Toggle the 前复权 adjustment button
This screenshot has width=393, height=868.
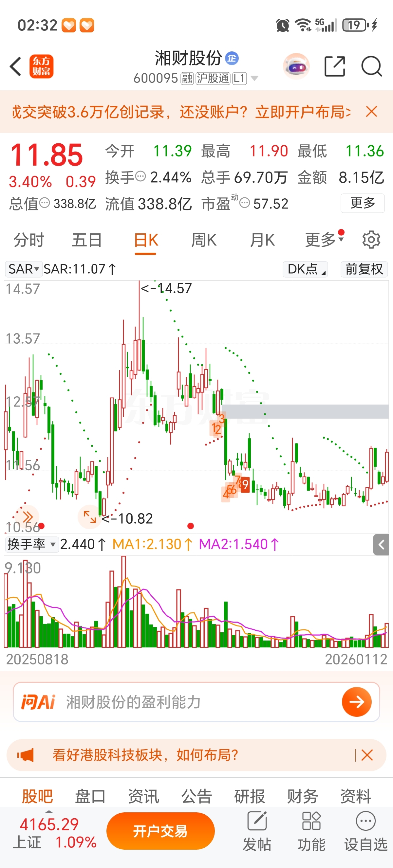pyautogui.click(x=364, y=269)
